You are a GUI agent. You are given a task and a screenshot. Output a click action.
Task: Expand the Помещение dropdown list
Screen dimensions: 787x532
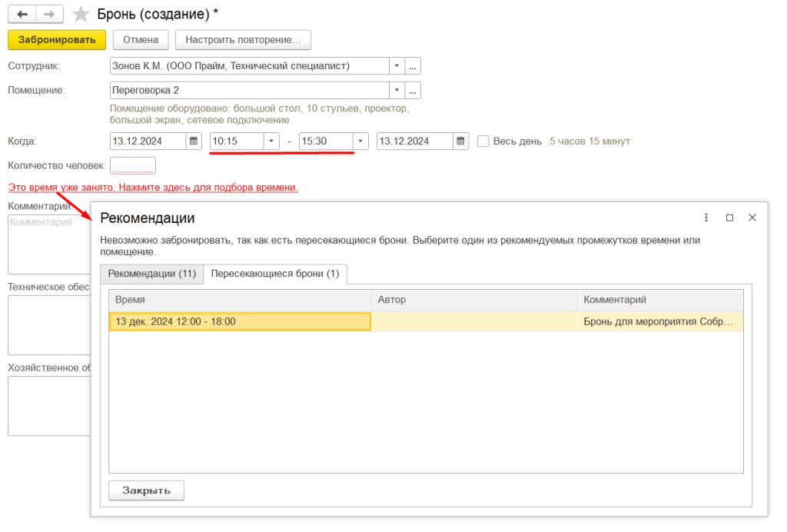coord(397,91)
